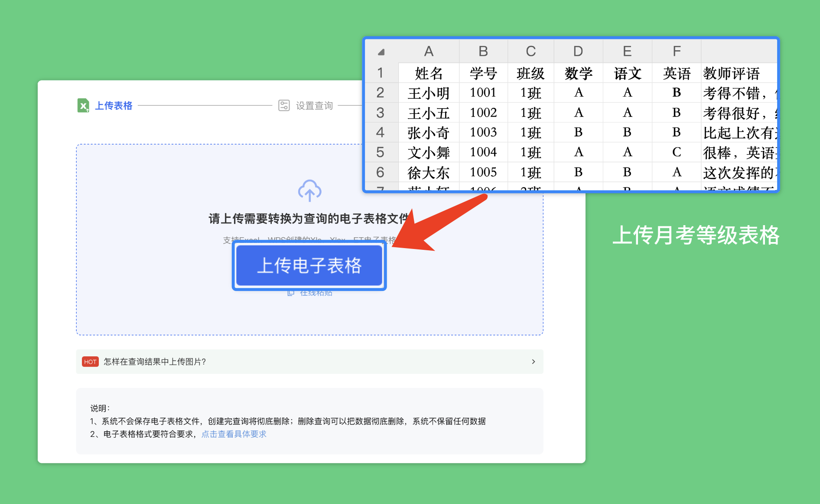Click the Excel icon beside 上传表格
Screen dimensions: 820x504
[x=83, y=105]
